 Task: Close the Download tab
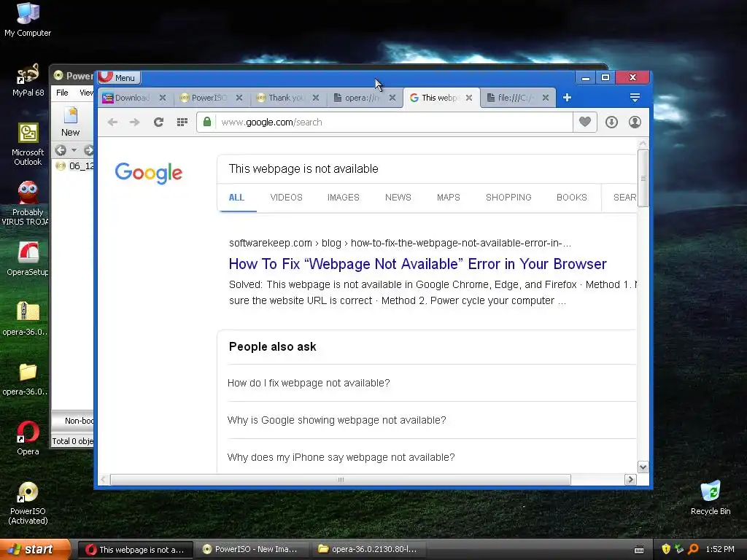tap(163, 98)
